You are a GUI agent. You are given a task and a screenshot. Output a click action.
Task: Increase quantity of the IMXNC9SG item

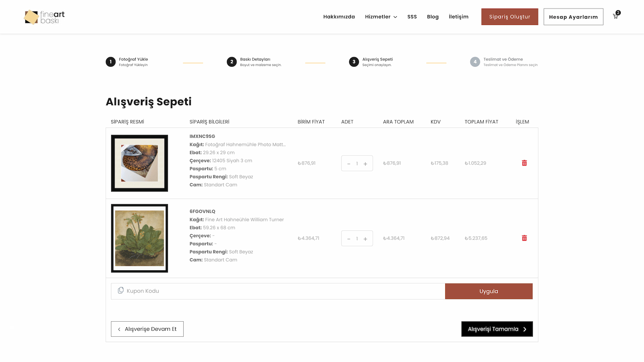coord(365,163)
